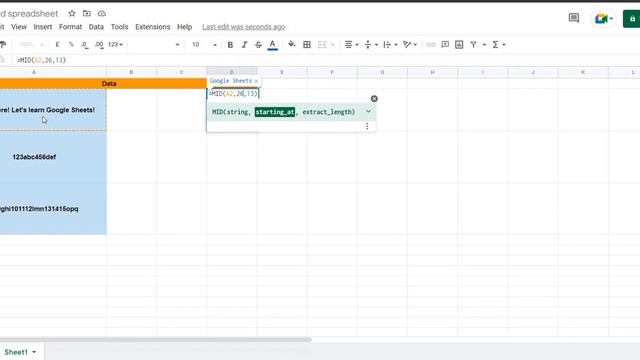Click the insert comment icon
Image resolution: width=640 pixels, height=360 pixels.
point(445,44)
